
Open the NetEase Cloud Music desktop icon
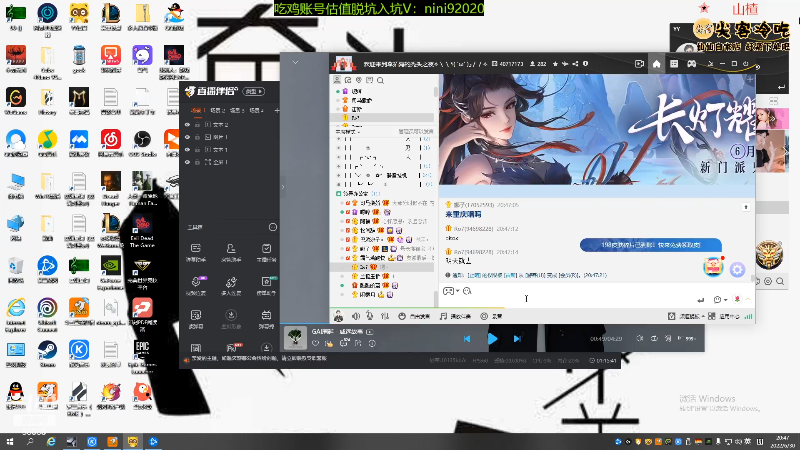[x=111, y=144]
